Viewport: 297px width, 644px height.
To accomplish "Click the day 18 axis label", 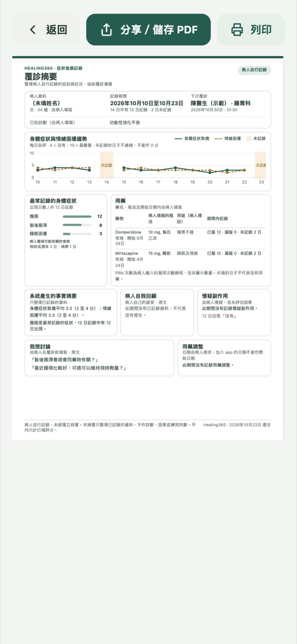I will tap(175, 182).
